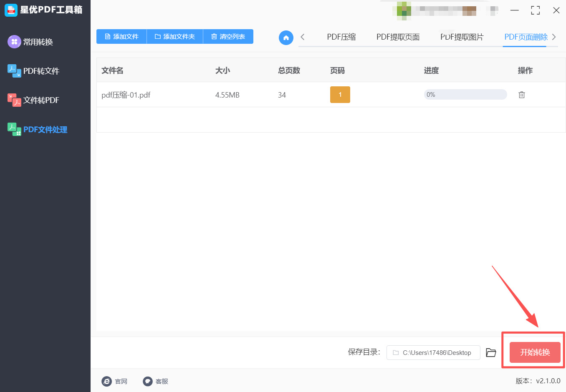Click the 清空列表 clear list button
566x392 pixels.
228,36
